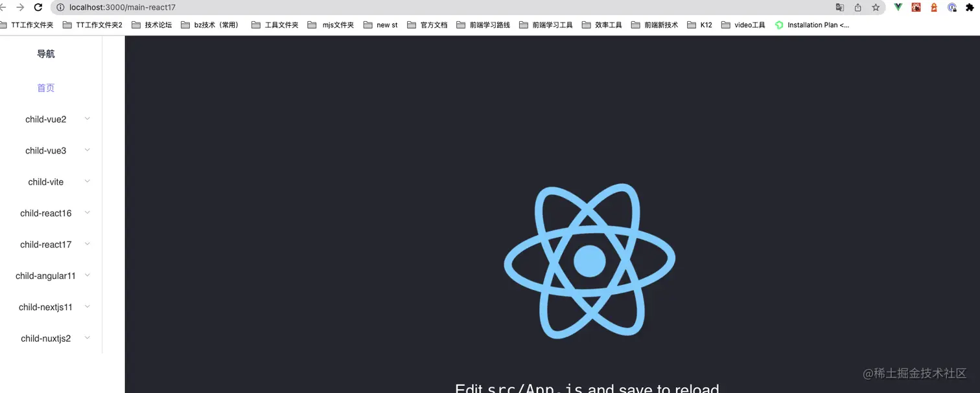Open TT工作文件夹 bookmark folder
The image size is (980, 393).
click(x=27, y=25)
